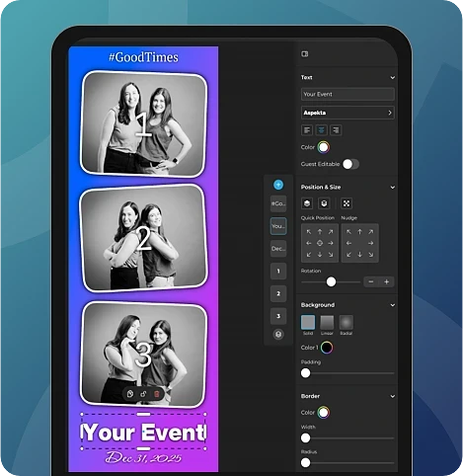Click the rotation plus button
The height and width of the screenshot is (476, 463).
click(387, 282)
